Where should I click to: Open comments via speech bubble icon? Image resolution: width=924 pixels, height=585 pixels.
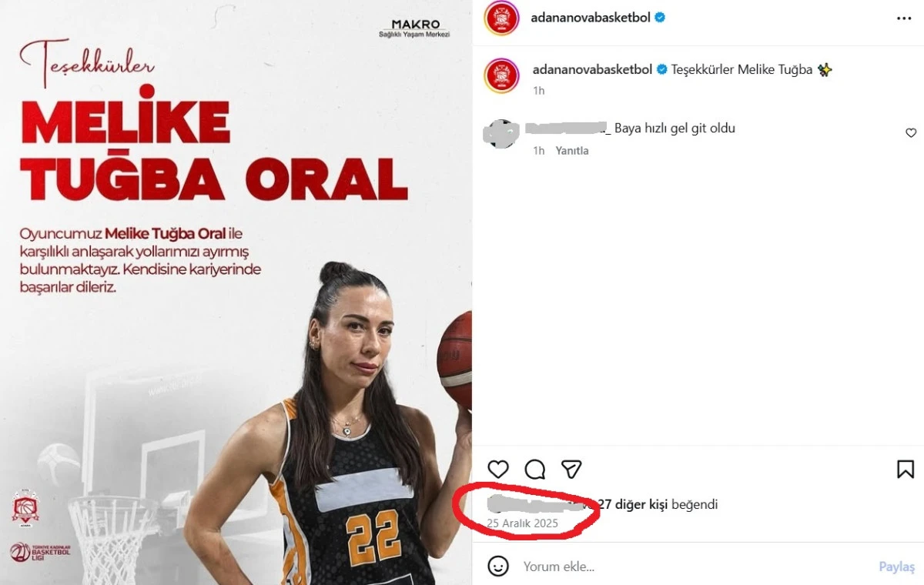click(535, 469)
